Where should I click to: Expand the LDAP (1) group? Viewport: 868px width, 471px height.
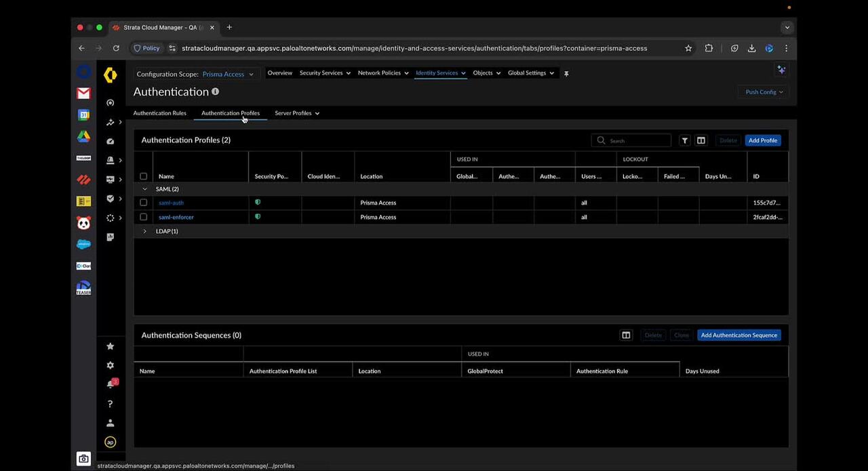pyautogui.click(x=144, y=231)
